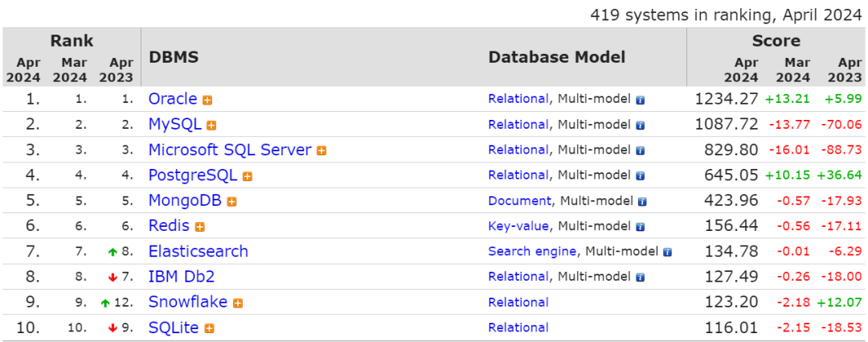Click the info icon in Redis's Multi-model cell
The width and height of the screenshot is (868, 342).
point(641,227)
